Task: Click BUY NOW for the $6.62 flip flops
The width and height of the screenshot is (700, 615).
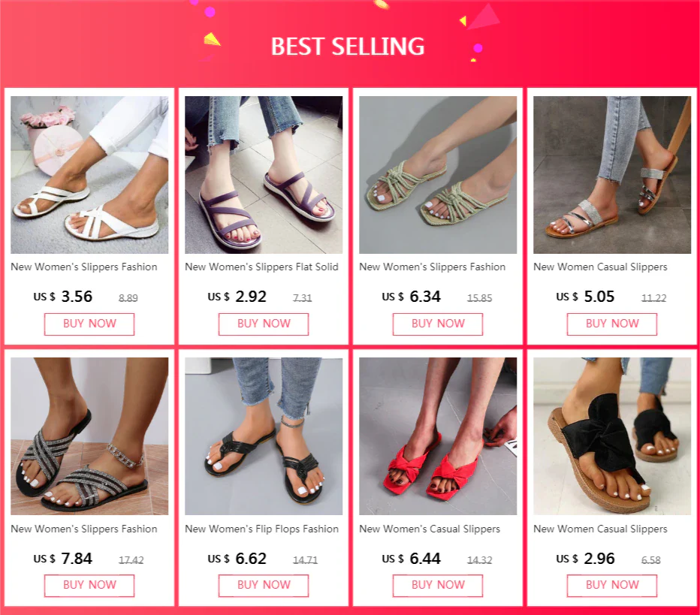Action: click(264, 586)
